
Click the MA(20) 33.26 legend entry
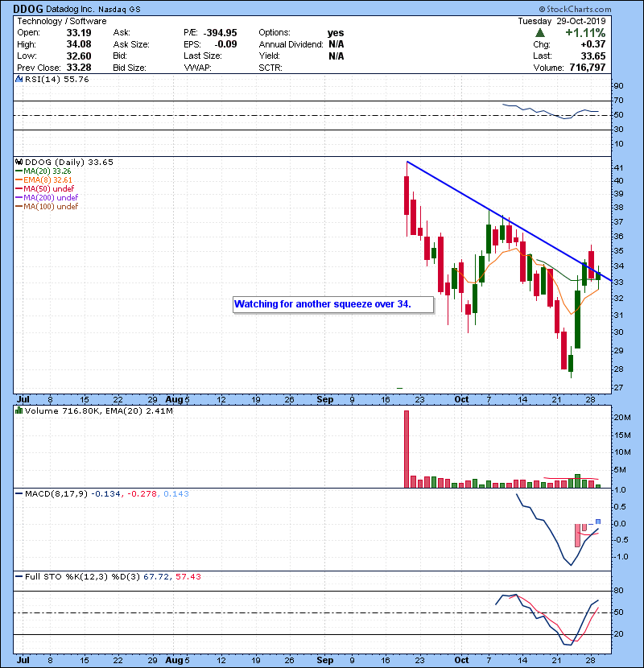(x=43, y=171)
